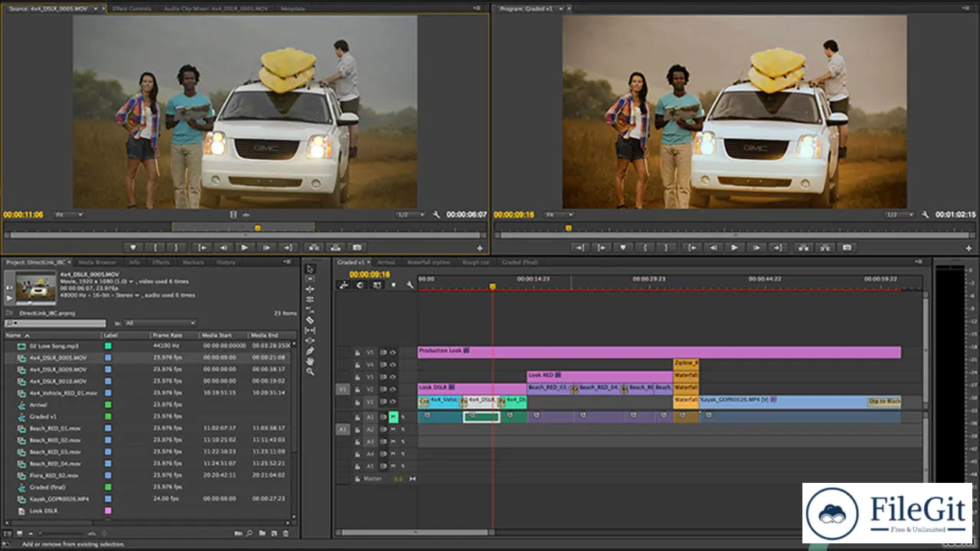Image resolution: width=980 pixels, height=551 pixels.
Task: Open timeline display settings wrench
Action: click(x=410, y=285)
